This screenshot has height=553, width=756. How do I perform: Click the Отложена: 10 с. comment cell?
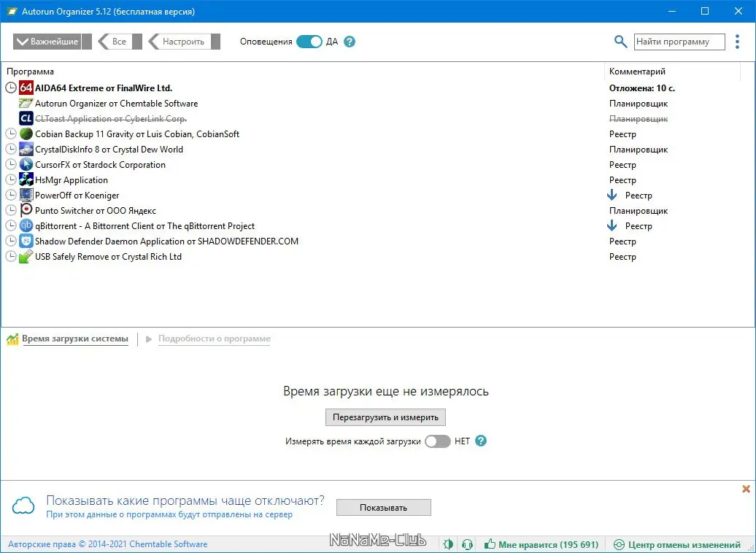641,88
